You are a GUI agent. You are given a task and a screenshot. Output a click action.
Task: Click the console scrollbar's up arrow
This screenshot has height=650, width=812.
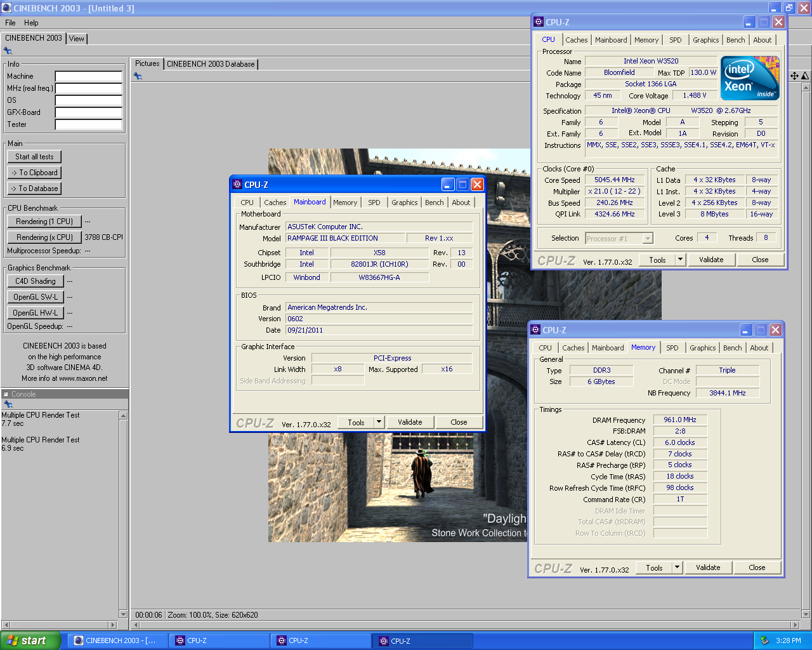pos(123,415)
